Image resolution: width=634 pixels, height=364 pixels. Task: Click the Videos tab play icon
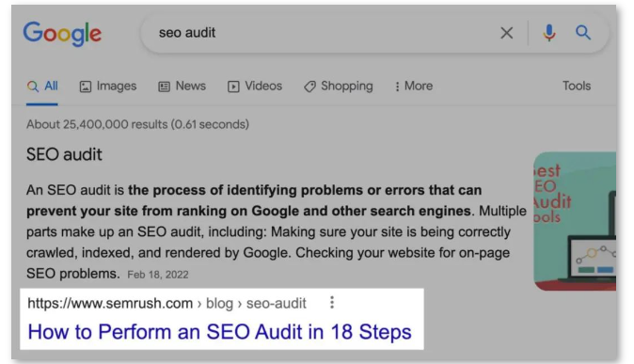click(x=233, y=87)
